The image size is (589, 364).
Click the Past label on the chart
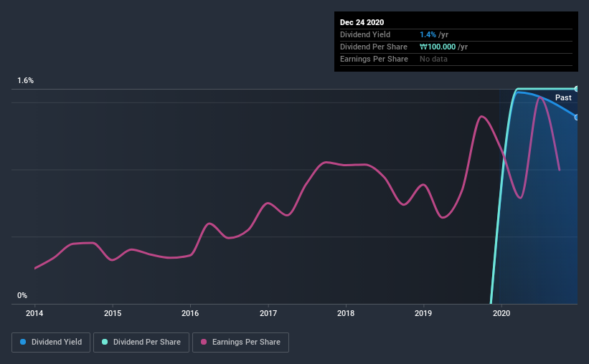pyautogui.click(x=563, y=97)
